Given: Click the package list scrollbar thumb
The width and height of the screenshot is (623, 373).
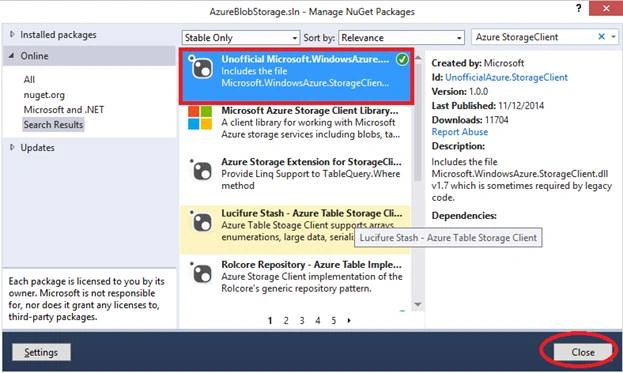Looking at the screenshot, I should (418, 121).
